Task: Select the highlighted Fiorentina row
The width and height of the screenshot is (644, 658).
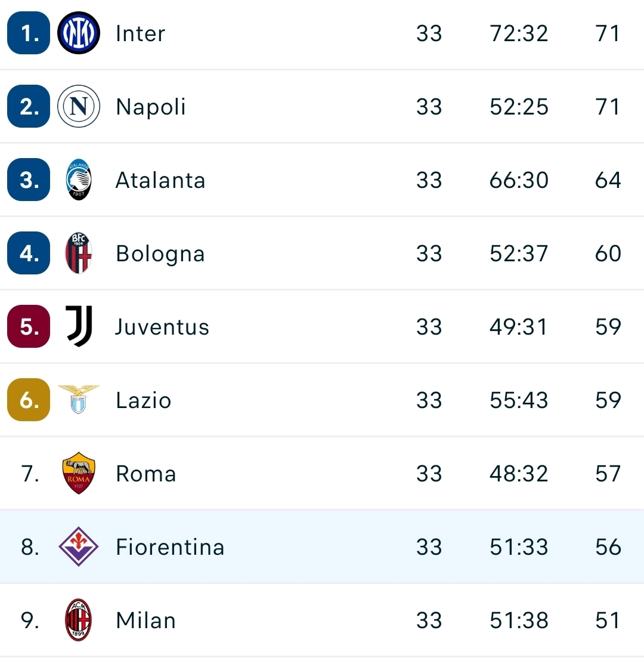Action: coord(322,546)
